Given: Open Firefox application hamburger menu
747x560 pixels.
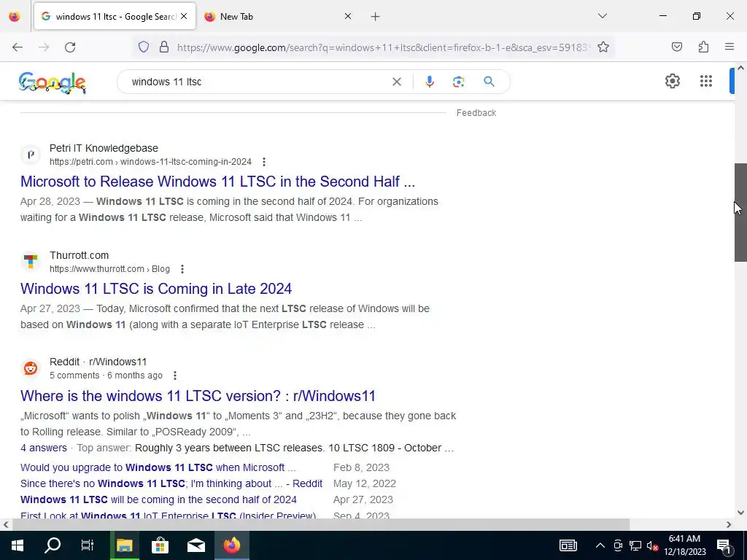Looking at the screenshot, I should [x=729, y=47].
